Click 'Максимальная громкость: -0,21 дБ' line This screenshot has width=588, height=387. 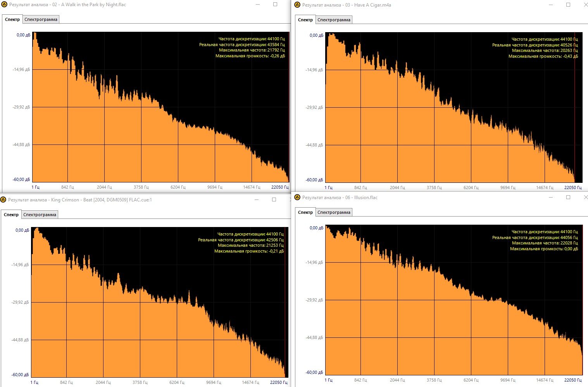point(249,251)
